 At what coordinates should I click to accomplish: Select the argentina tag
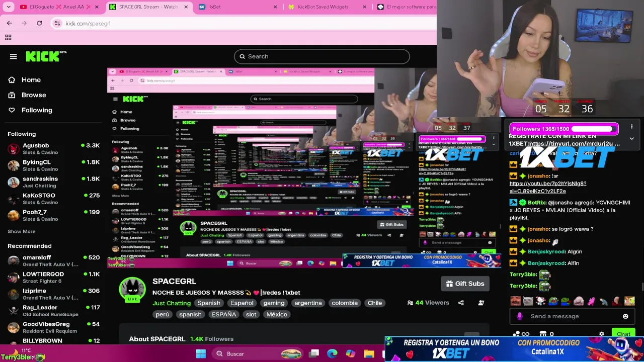(308, 303)
